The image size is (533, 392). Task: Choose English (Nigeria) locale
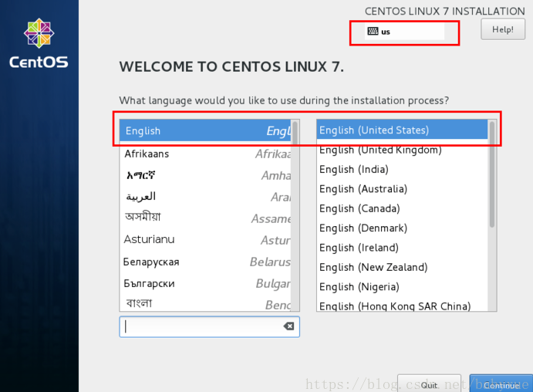click(402, 287)
